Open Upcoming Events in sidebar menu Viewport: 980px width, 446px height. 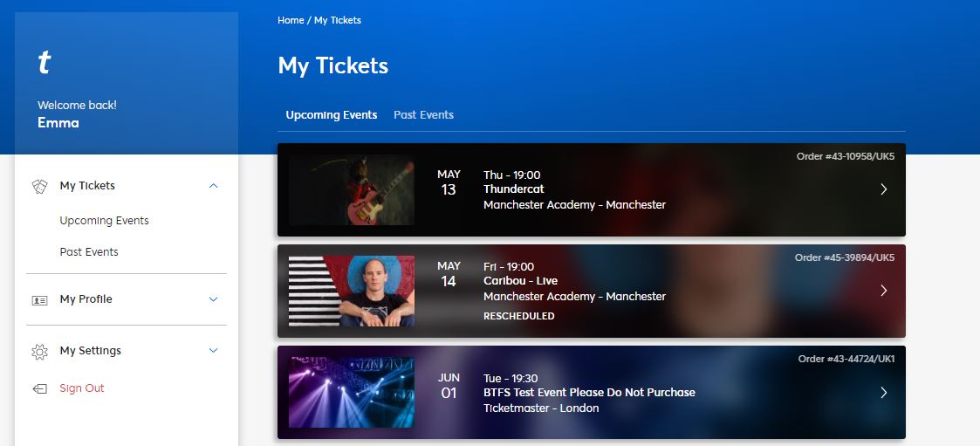click(x=104, y=221)
